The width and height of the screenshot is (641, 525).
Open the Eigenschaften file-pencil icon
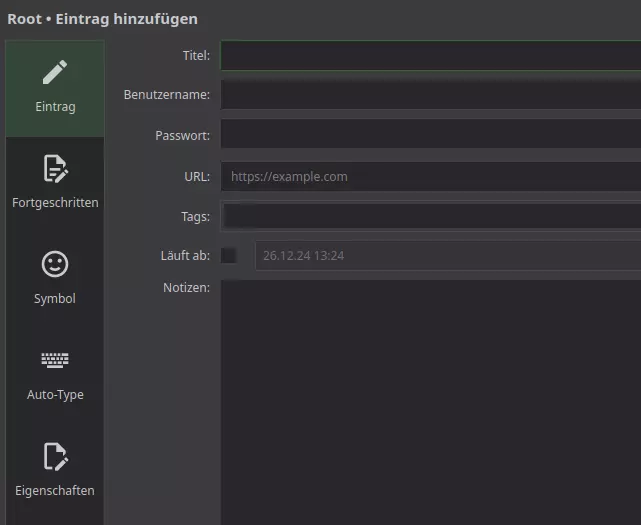55,456
